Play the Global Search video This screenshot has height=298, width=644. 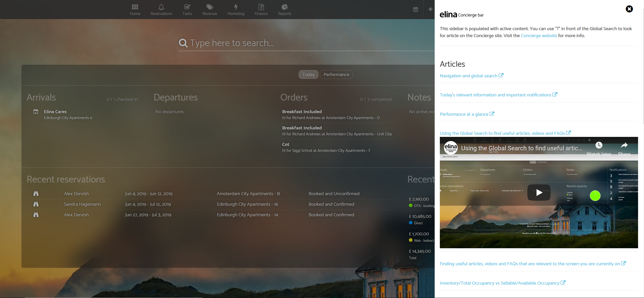pyautogui.click(x=539, y=193)
